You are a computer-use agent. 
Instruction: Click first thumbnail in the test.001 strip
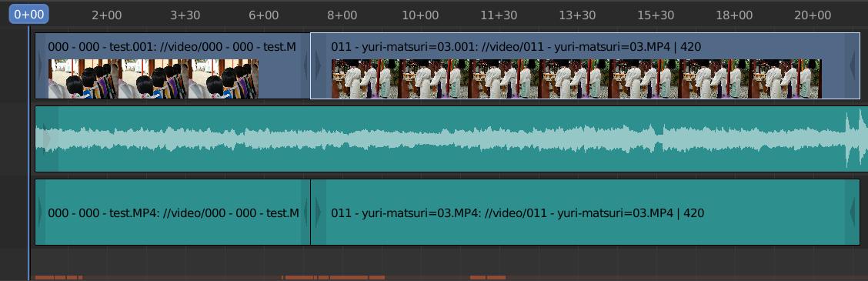(x=83, y=79)
